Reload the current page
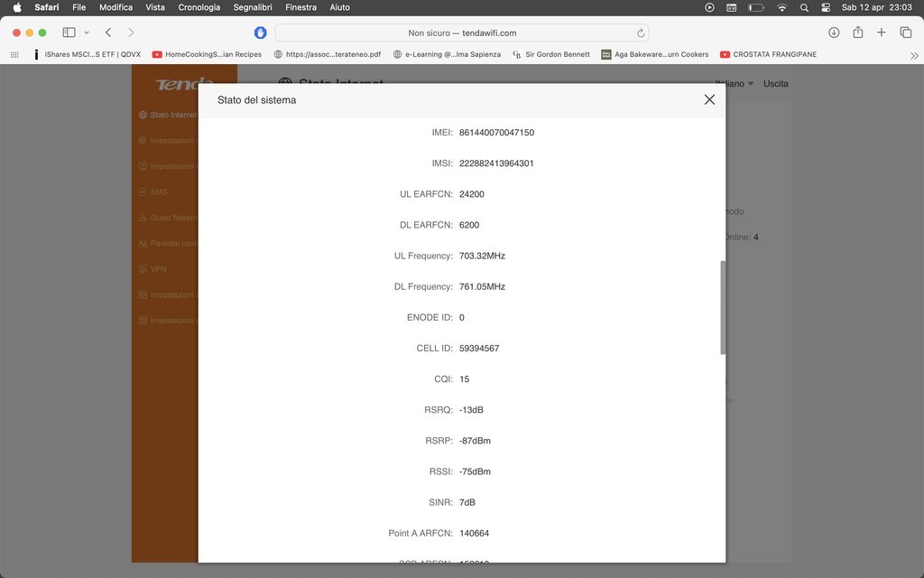 pos(641,33)
